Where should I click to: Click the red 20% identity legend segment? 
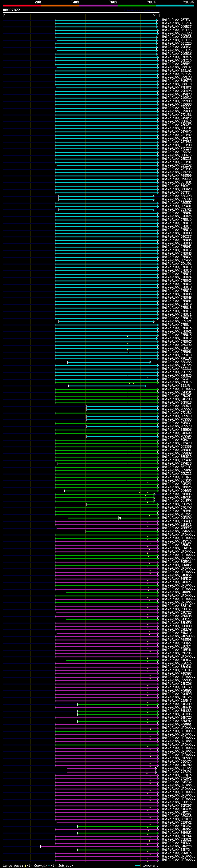pos(22,6)
